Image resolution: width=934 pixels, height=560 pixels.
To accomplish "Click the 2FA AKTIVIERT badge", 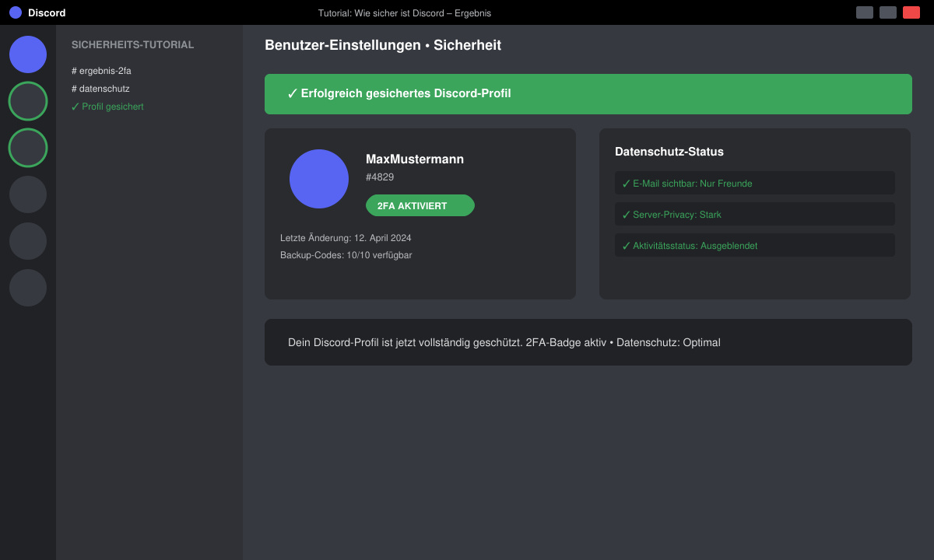I will (x=420, y=205).
